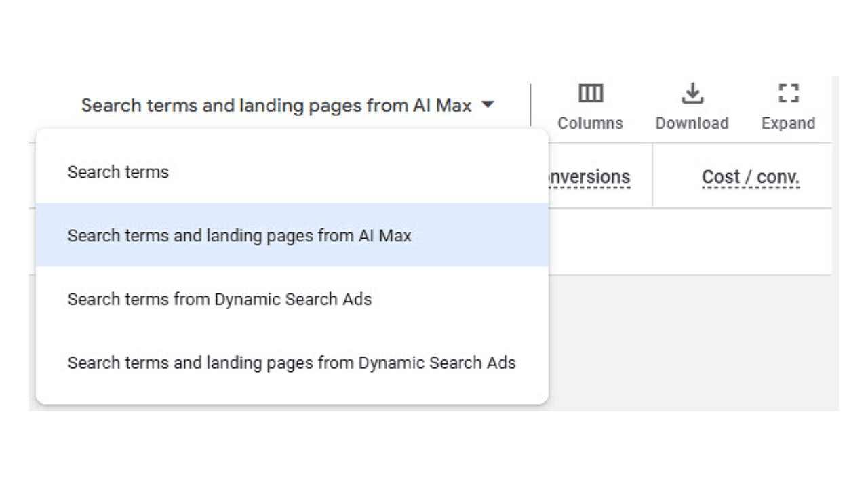The image size is (868, 488).
Task: Pick 'Search terms and landing pages from Dynamic Search Ads'
Action: pyautogui.click(x=292, y=363)
